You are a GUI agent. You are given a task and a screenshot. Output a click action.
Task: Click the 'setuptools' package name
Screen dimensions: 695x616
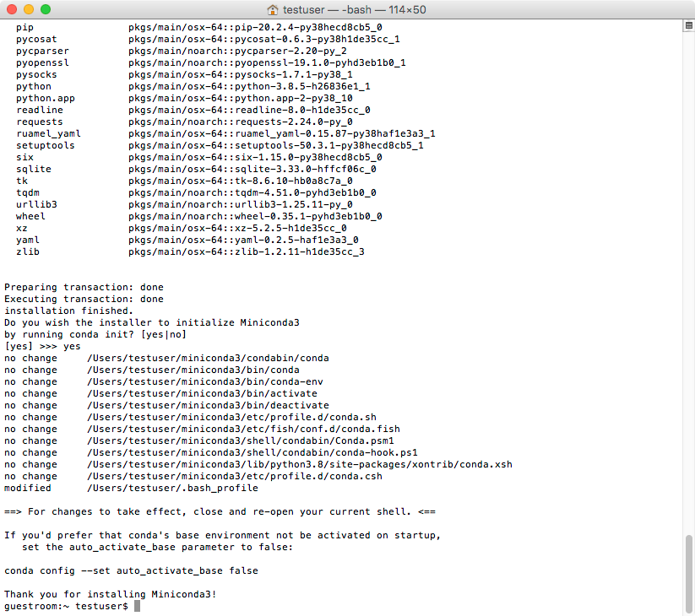(x=46, y=145)
